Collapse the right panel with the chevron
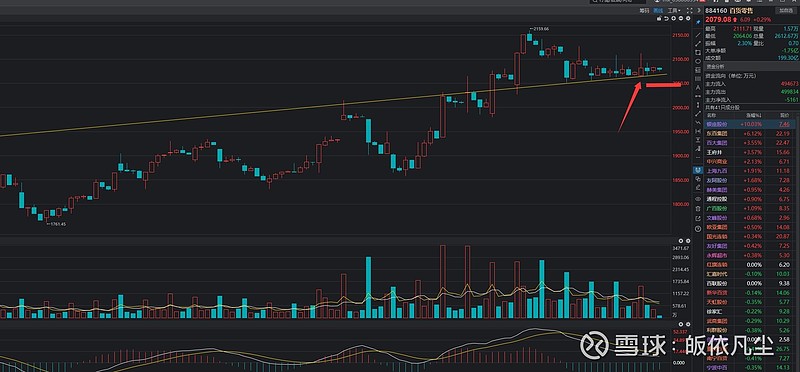 coord(699,11)
